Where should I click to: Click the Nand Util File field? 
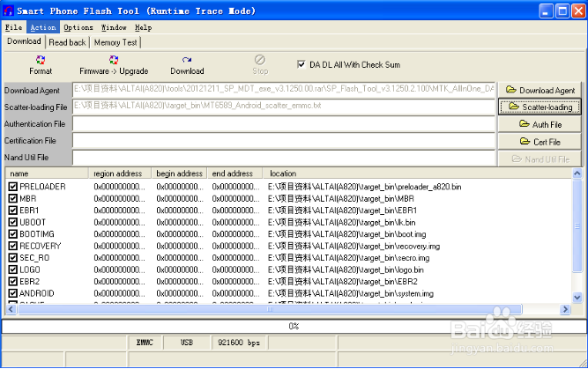[x=284, y=158]
